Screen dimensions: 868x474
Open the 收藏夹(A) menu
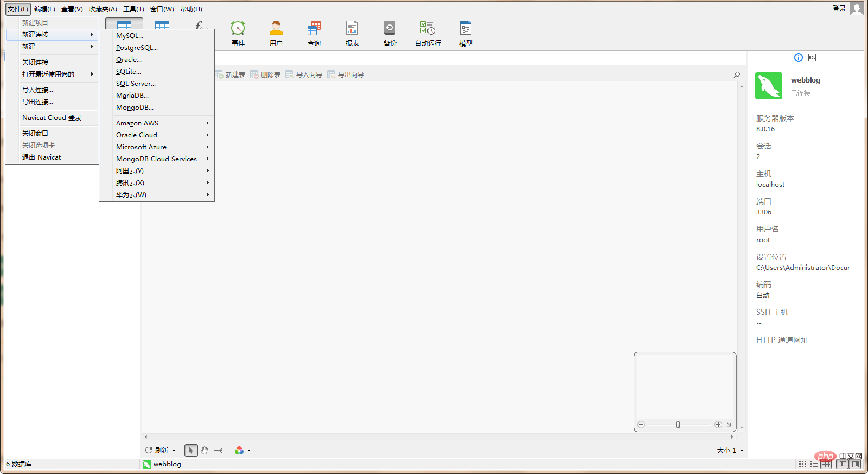tap(103, 9)
